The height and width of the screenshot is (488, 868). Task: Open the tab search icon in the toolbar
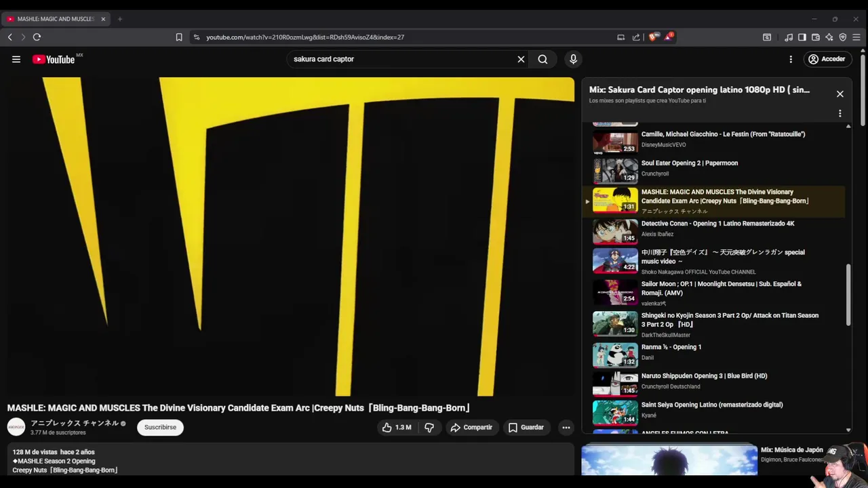[767, 37]
